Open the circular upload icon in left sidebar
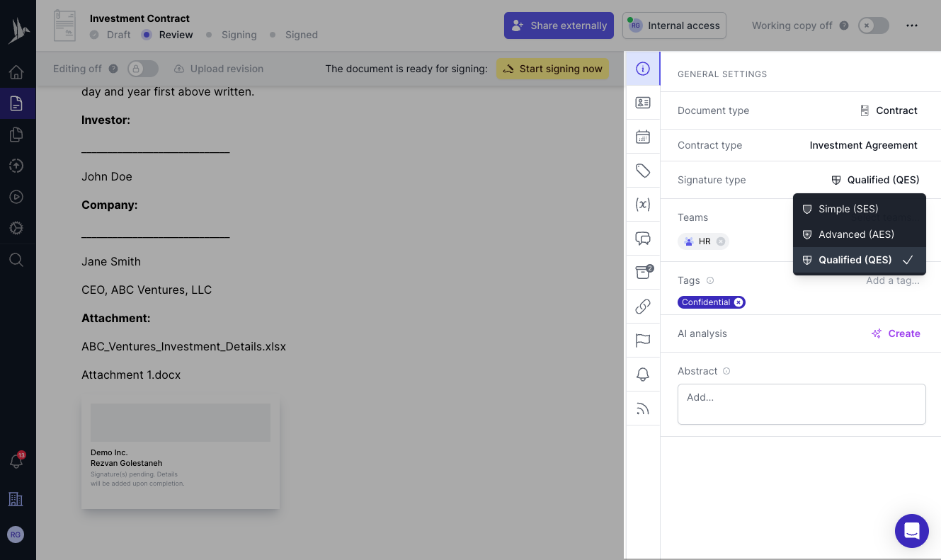The width and height of the screenshot is (941, 560). (16, 166)
